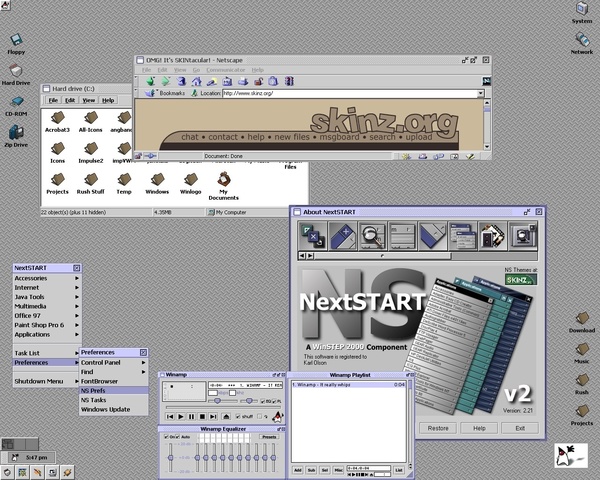The width and height of the screenshot is (600, 480).
Task: Click last monitor icon in NextSTART strip
Action: point(523,236)
